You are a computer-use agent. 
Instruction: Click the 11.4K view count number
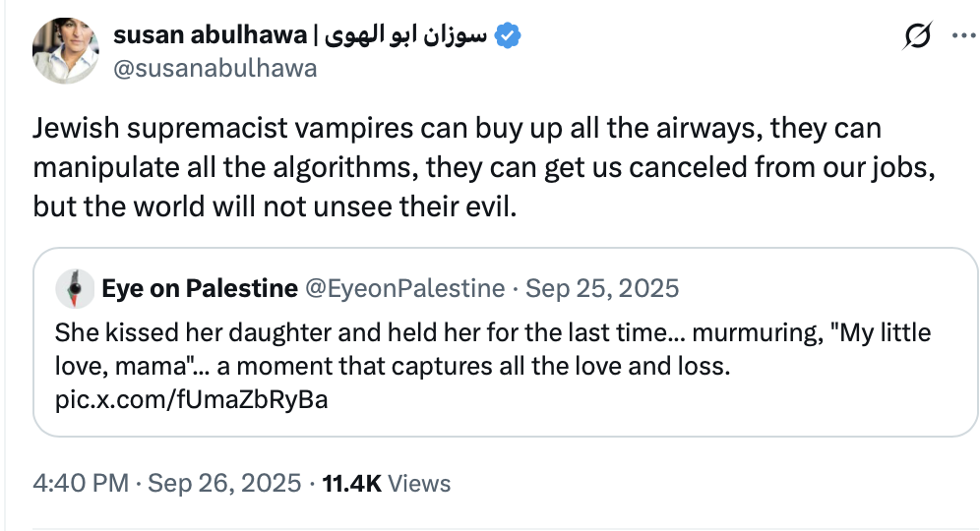click(352, 483)
